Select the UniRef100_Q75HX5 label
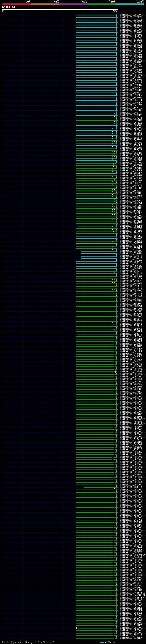The height and width of the screenshot is (644, 146). [x=131, y=178]
